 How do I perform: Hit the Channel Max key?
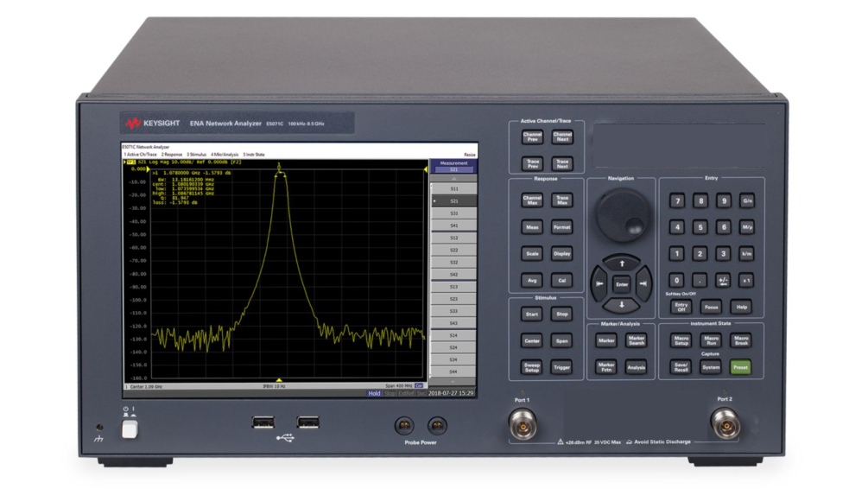[533, 200]
